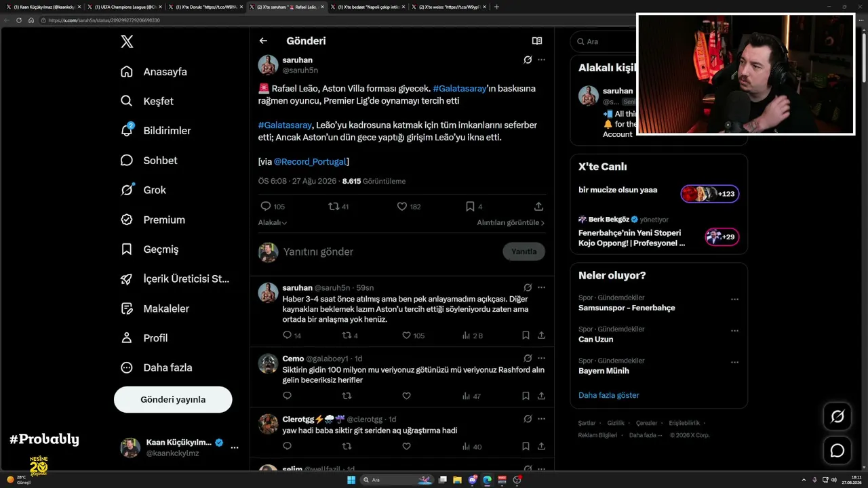The image size is (868, 488).
Task: Go back using the Gönderi header arrow
Action: click(x=263, y=41)
